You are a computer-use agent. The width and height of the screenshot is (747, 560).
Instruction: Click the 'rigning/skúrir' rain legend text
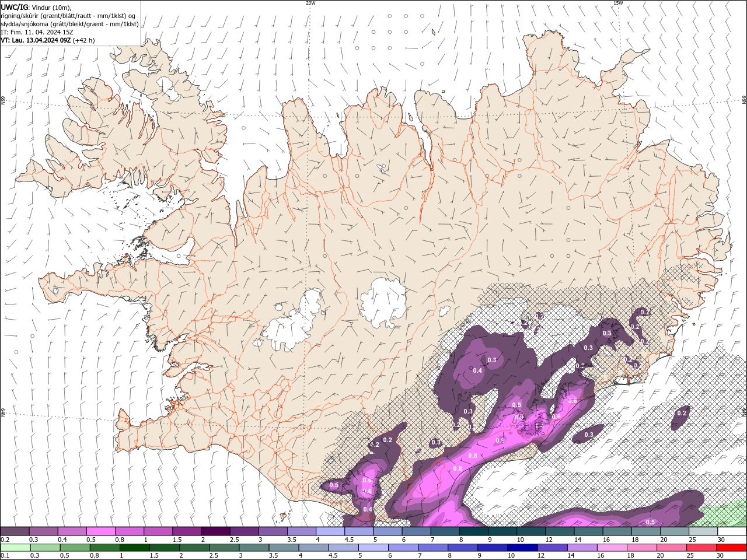click(21, 16)
